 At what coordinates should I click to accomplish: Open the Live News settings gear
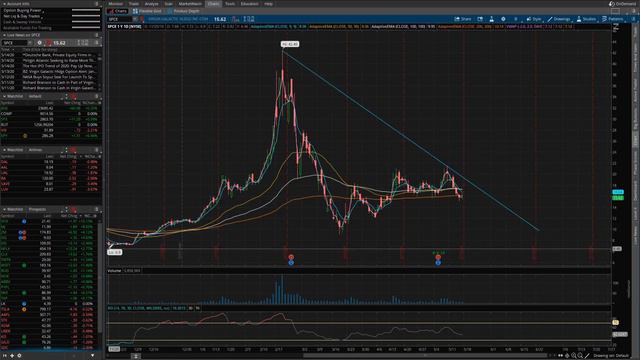(x=39, y=42)
